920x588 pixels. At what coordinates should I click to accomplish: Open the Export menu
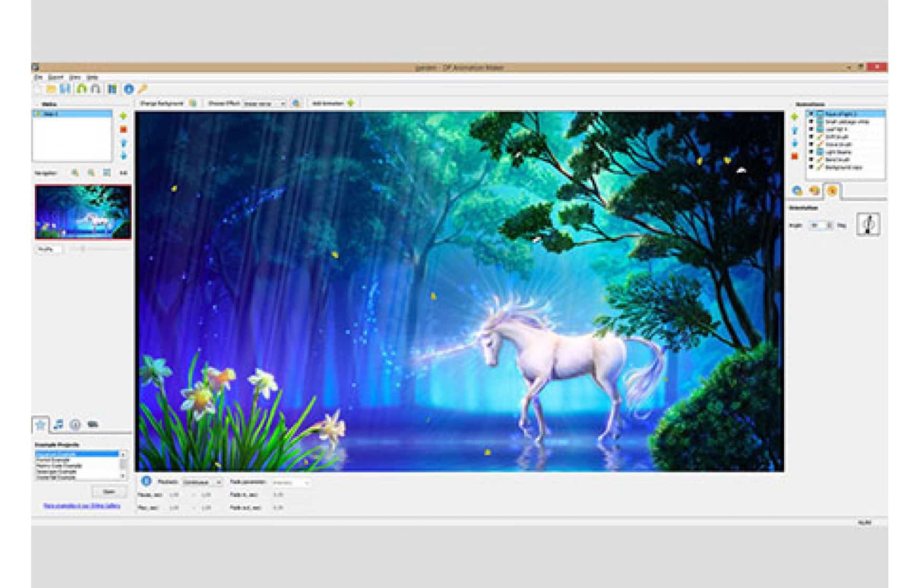pos(55,77)
